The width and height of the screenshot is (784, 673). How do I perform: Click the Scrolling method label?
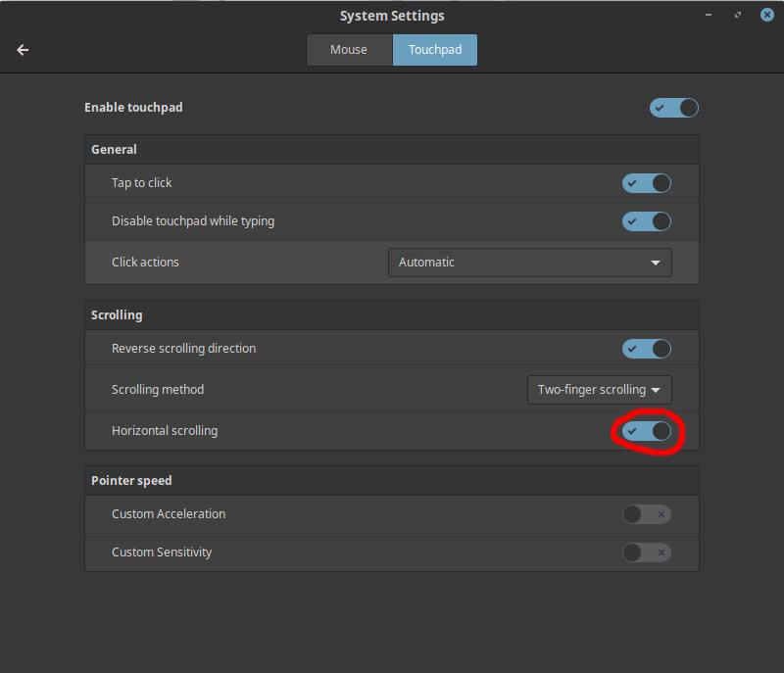[158, 390]
